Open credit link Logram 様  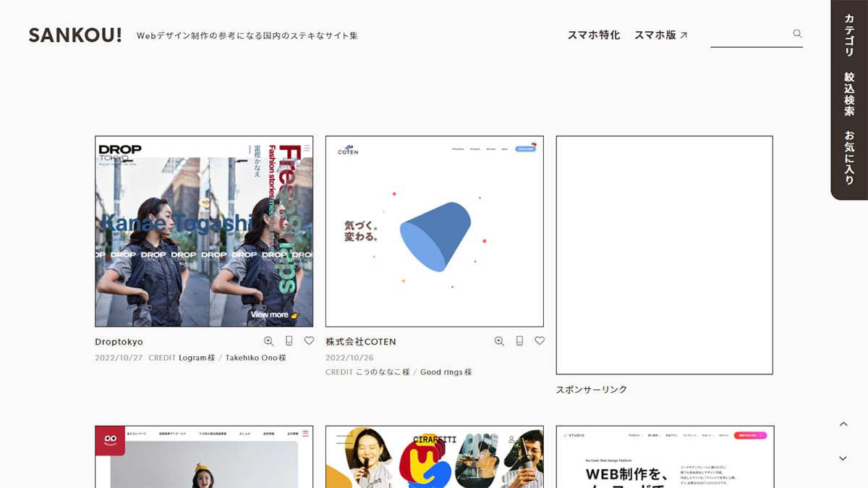[197, 358]
